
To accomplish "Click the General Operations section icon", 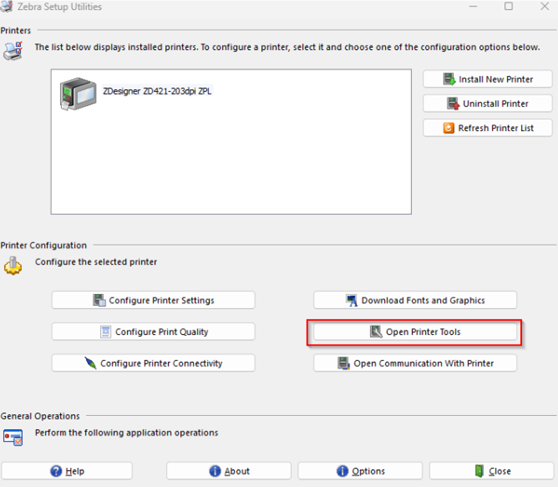I will (x=13, y=438).
